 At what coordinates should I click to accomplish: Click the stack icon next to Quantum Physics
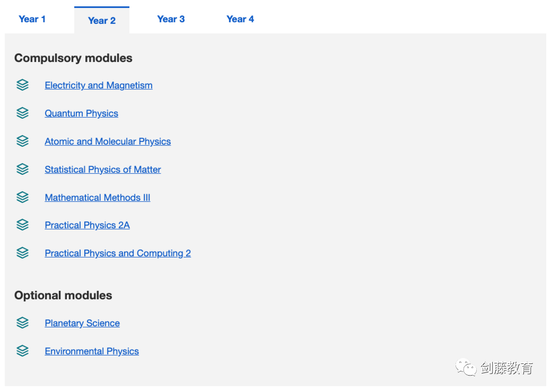pyautogui.click(x=22, y=113)
